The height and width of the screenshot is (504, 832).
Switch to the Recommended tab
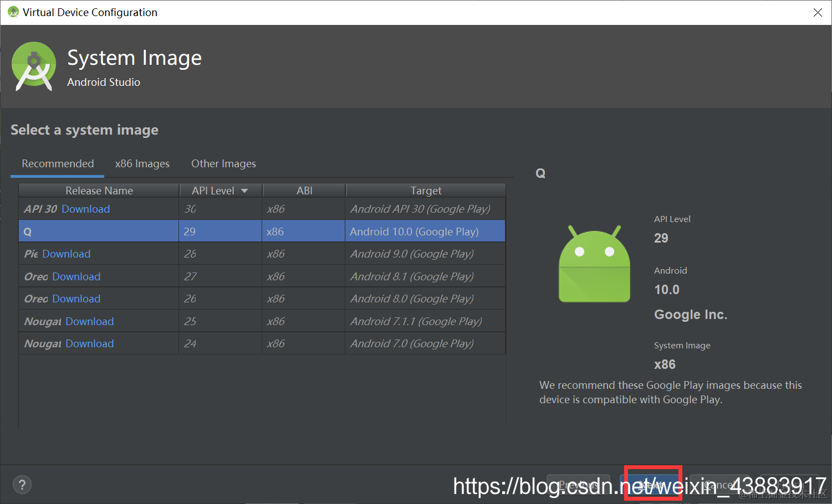58,164
